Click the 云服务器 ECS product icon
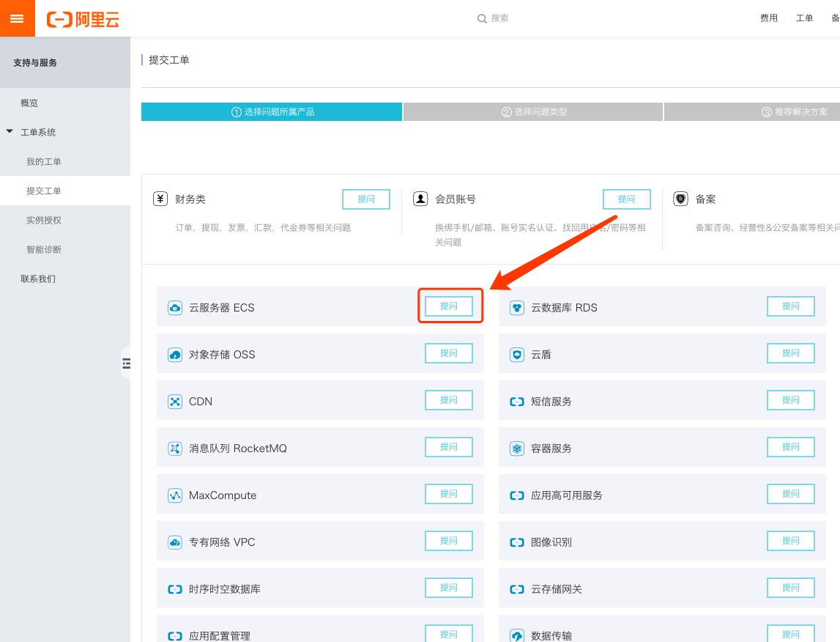The width and height of the screenshot is (840, 642). 174,308
